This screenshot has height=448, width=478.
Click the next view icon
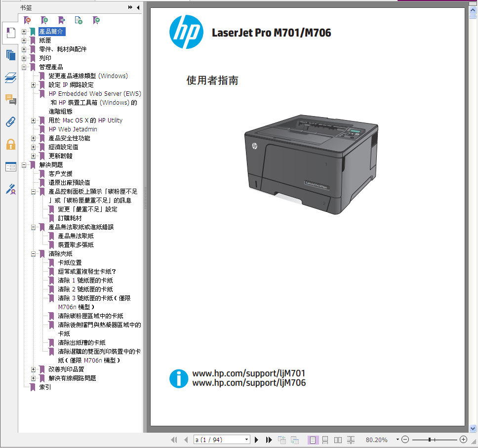tap(294, 440)
